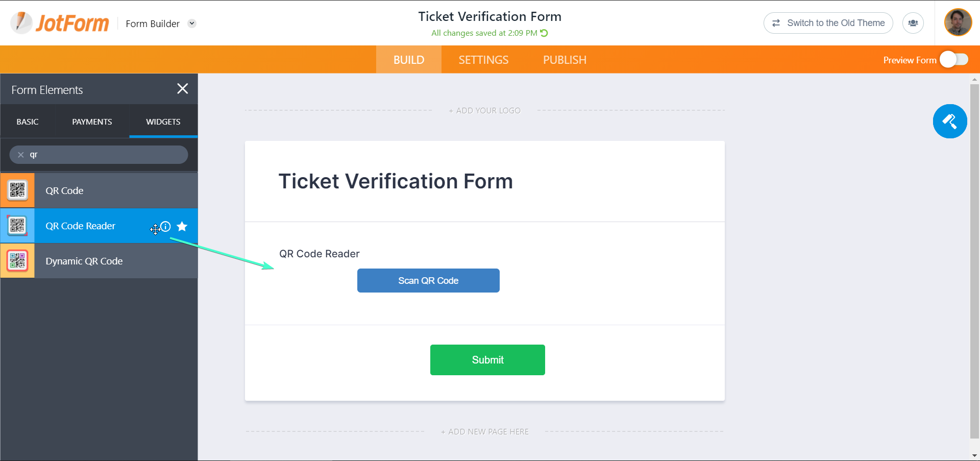Open the PUBLISH tab
The image size is (980, 461).
click(565, 60)
